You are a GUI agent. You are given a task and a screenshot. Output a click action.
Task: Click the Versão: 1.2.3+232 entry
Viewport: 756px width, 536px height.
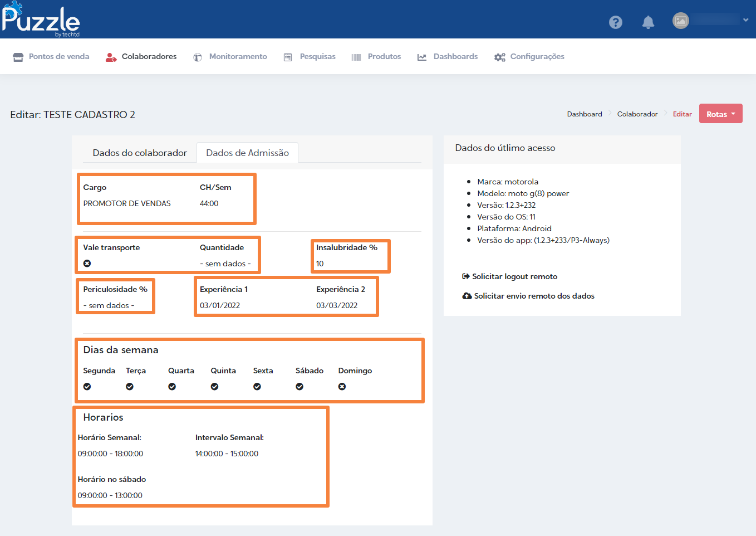(x=507, y=205)
